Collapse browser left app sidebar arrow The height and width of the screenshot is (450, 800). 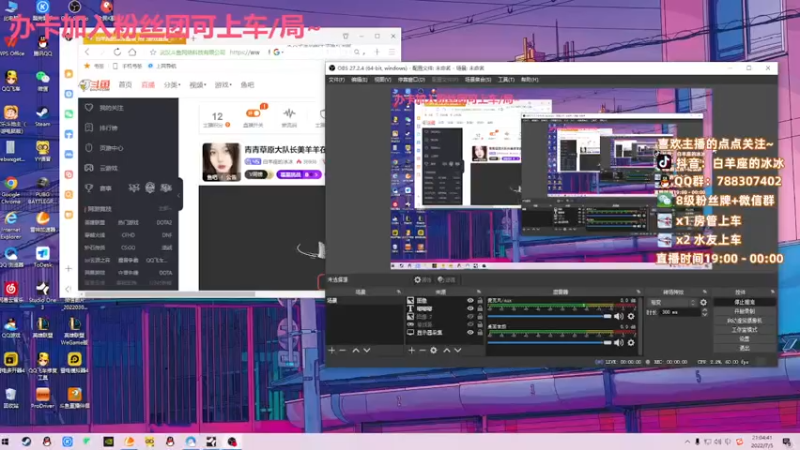pyautogui.click(x=68, y=289)
